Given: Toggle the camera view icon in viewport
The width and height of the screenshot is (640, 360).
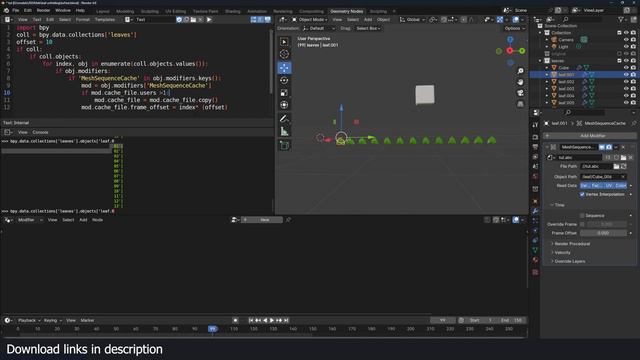Looking at the screenshot, I should pos(520,93).
